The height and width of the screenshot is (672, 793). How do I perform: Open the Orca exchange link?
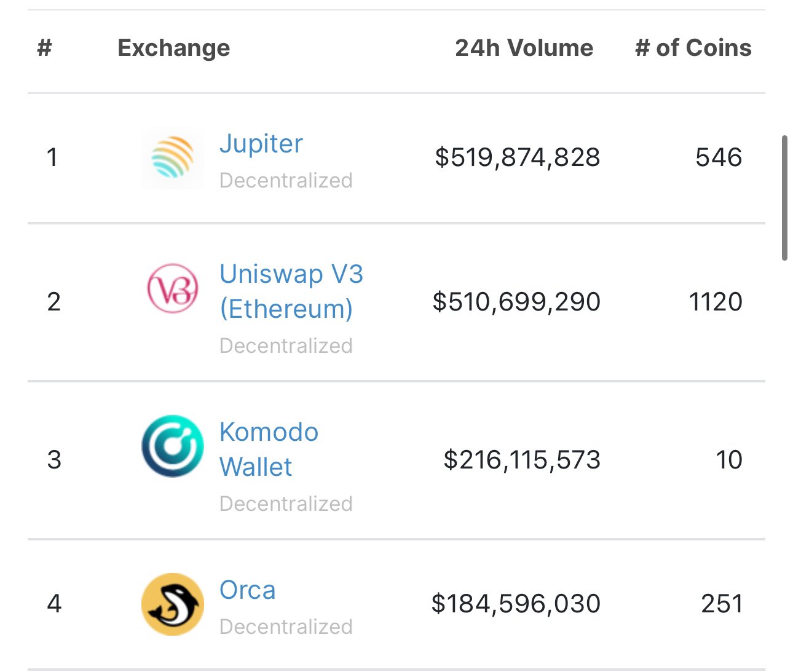pyautogui.click(x=248, y=590)
